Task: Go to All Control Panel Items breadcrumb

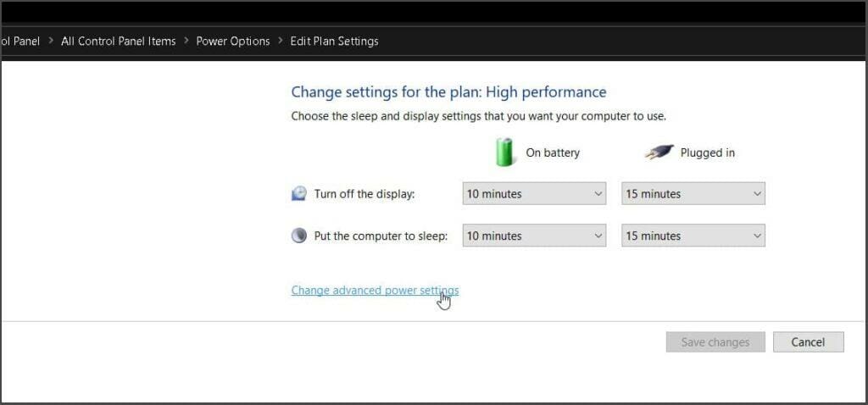Action: point(119,42)
